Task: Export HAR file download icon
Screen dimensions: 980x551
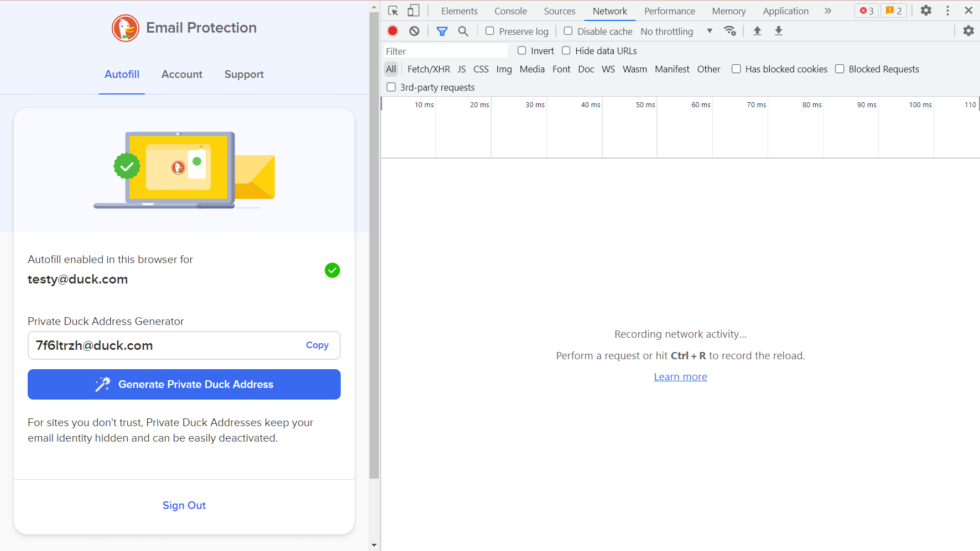Action: point(779,31)
